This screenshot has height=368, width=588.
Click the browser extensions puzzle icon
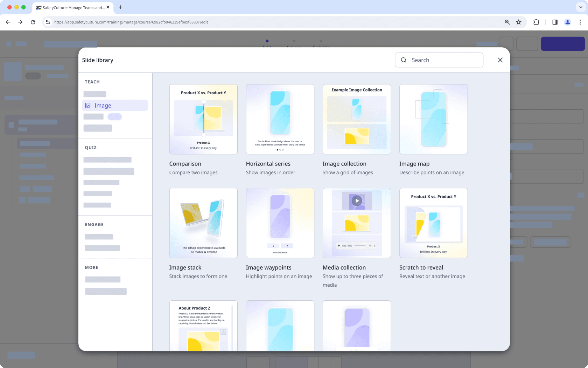536,22
